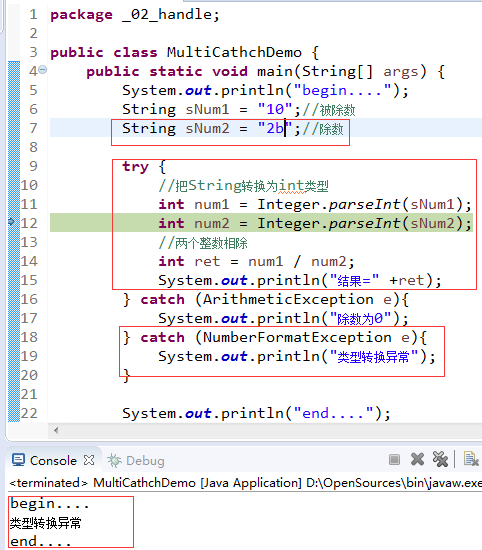Close the Console view tab X
The width and height of the screenshot is (482, 550).
click(x=89, y=460)
